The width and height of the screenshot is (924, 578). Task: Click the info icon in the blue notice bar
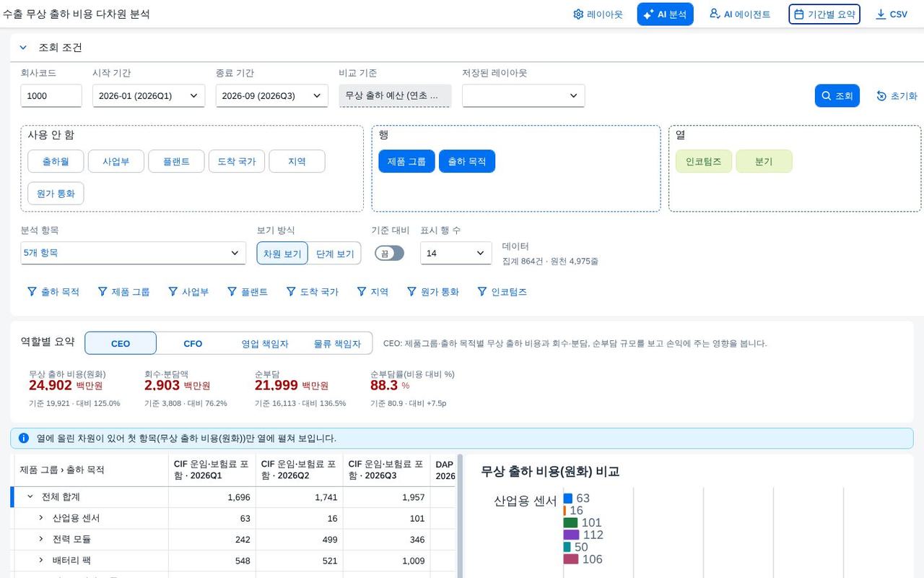(x=24, y=438)
